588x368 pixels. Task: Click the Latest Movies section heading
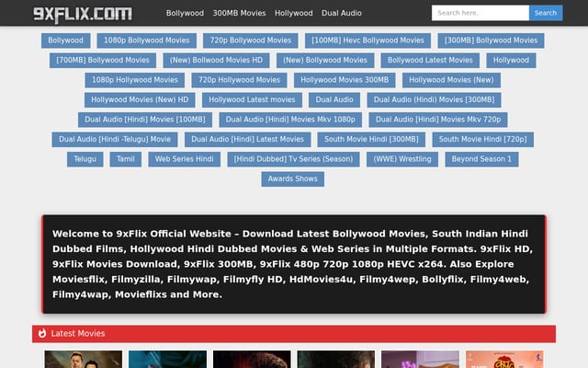pyautogui.click(x=78, y=333)
